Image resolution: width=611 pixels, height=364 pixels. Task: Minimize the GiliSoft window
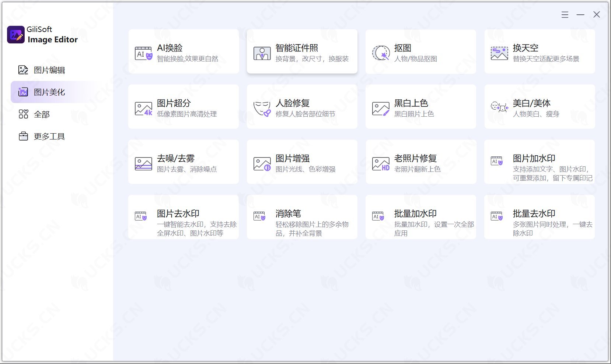point(580,15)
